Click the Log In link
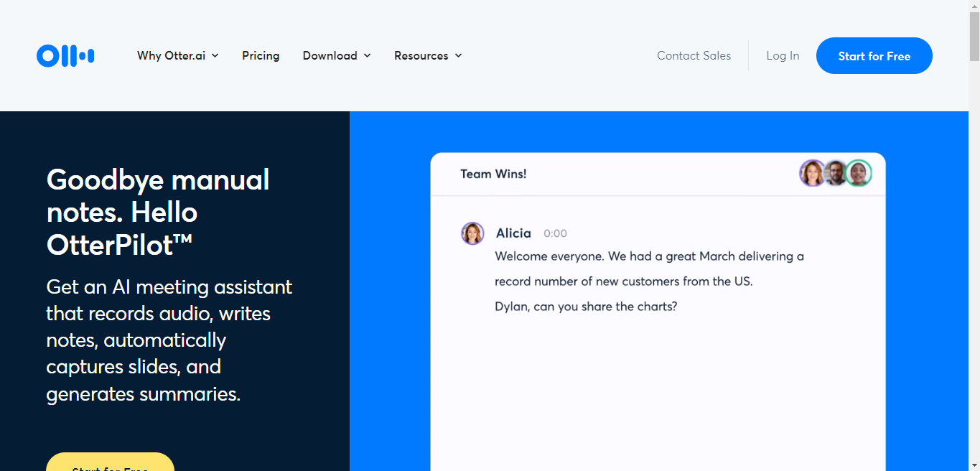 pyautogui.click(x=783, y=56)
